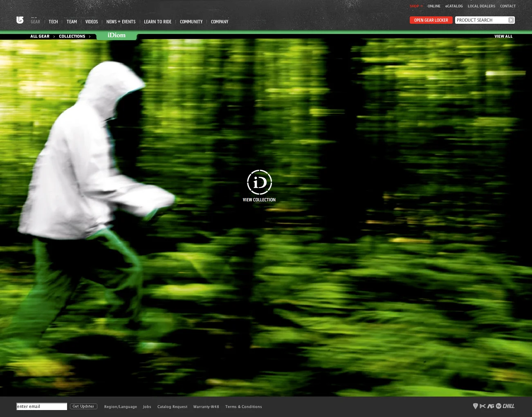Open the LEARN TO RIDE menu
Screen dimensions: 532x417
tap(157, 22)
